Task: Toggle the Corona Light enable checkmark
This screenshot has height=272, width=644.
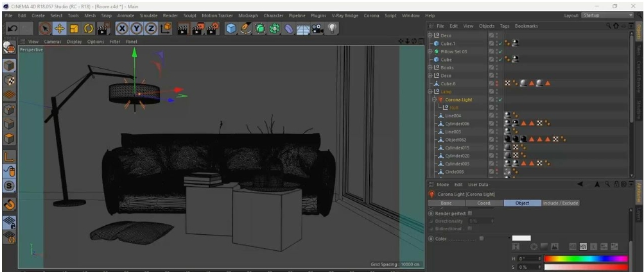Action: click(x=500, y=99)
